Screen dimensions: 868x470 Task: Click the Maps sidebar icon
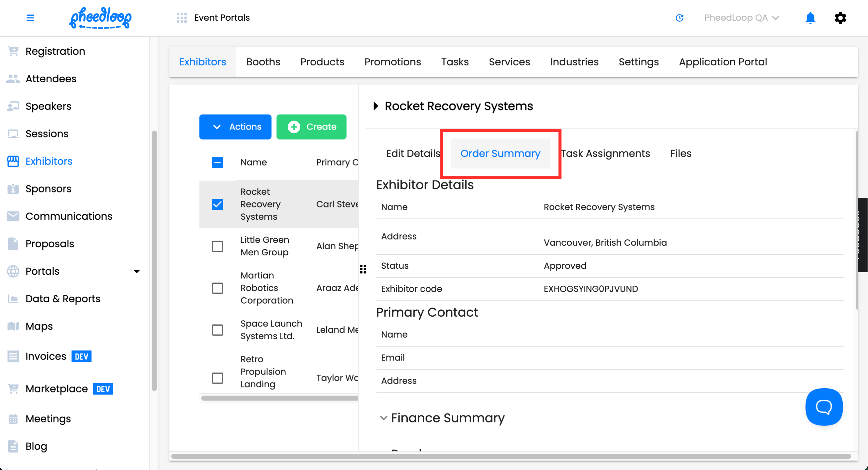(13, 327)
